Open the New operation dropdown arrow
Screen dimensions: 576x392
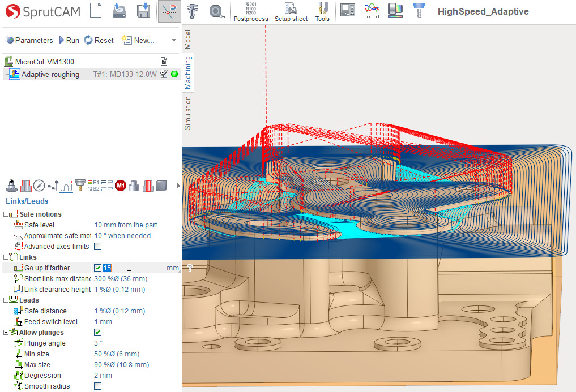[174, 40]
